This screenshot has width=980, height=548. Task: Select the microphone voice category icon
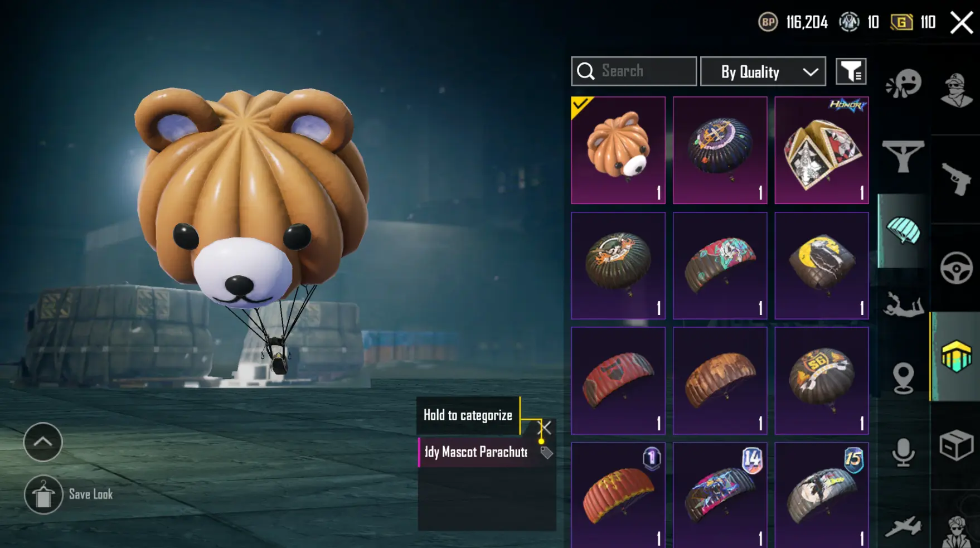[903, 452]
